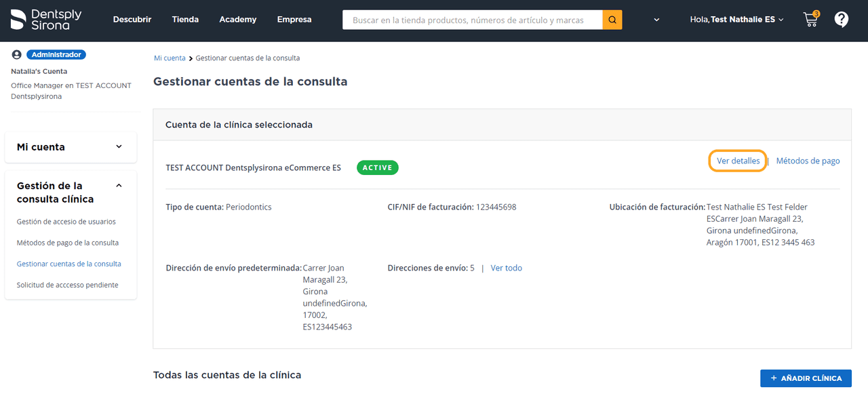Open the Empresa menu
868x404 pixels.
(x=294, y=20)
